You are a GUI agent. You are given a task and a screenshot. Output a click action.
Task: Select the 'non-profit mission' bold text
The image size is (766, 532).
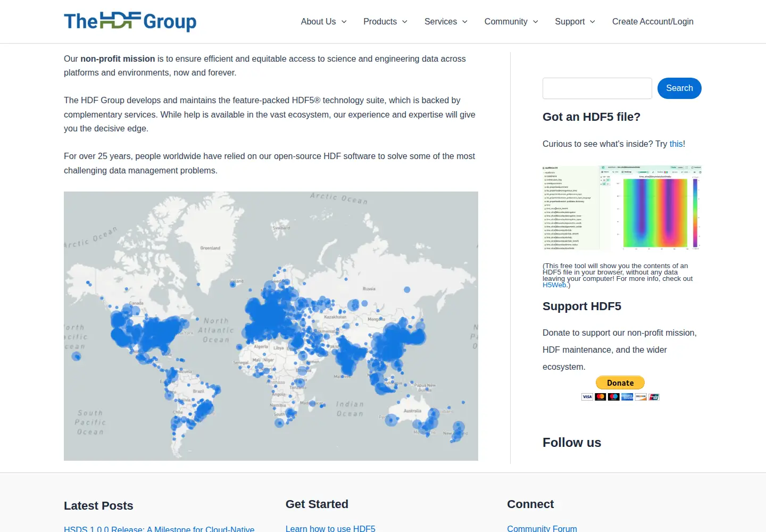pos(118,59)
